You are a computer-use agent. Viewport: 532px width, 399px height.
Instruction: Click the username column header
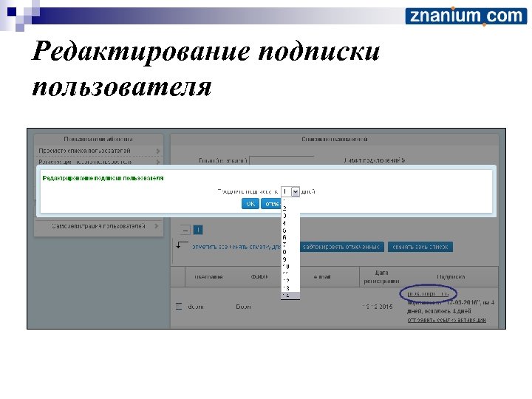(208, 277)
